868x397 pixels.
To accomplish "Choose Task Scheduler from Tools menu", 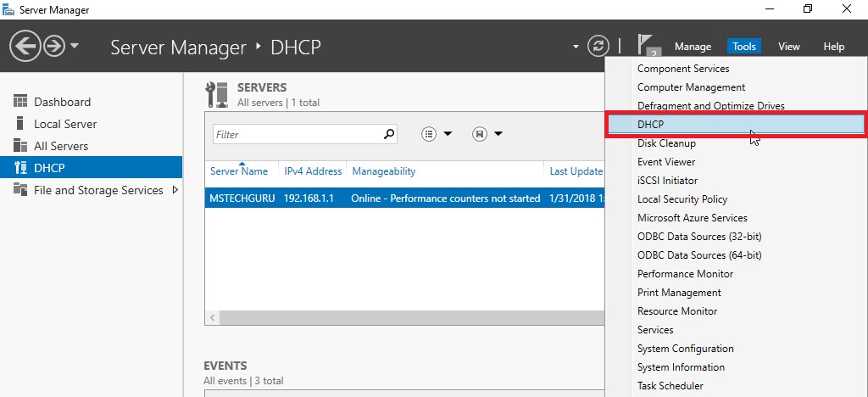I will coord(670,386).
